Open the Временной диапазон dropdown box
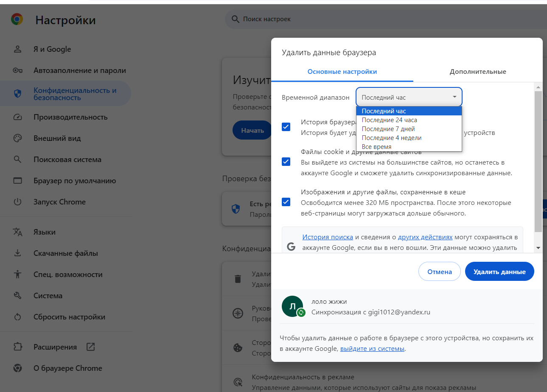Screen dimensions: 547x392 (x=409, y=97)
